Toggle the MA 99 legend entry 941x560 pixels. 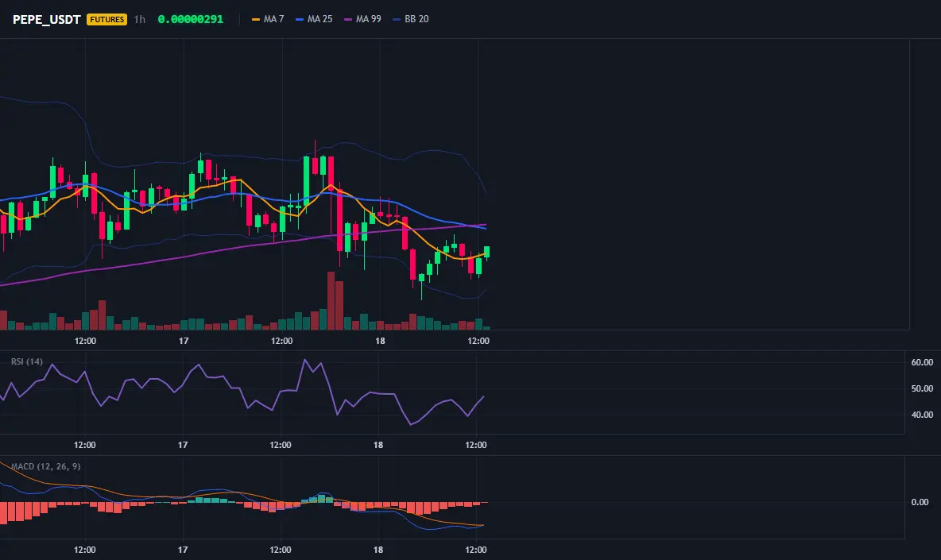point(362,19)
